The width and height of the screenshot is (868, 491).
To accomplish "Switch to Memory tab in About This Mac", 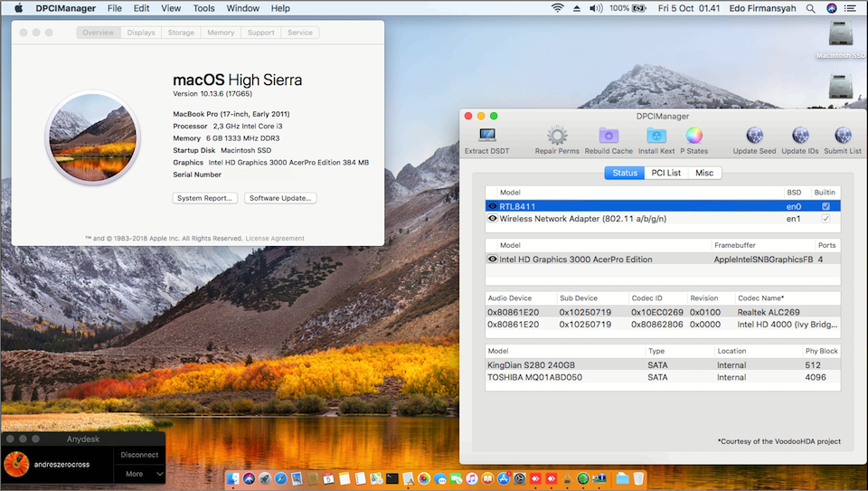I will (x=221, y=33).
